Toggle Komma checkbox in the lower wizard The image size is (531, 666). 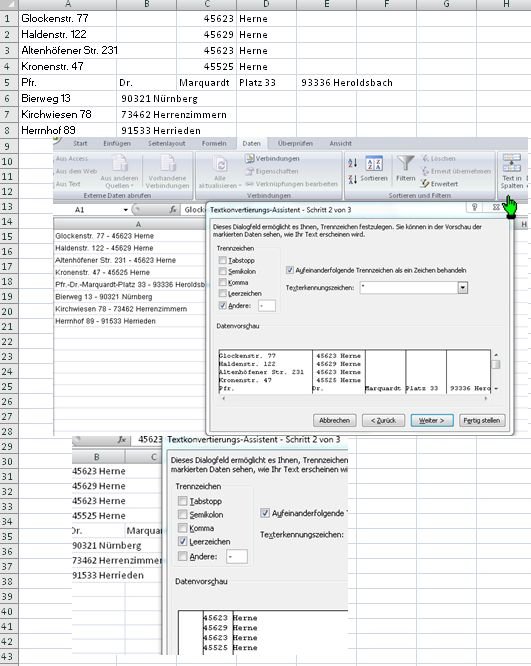pos(183,528)
